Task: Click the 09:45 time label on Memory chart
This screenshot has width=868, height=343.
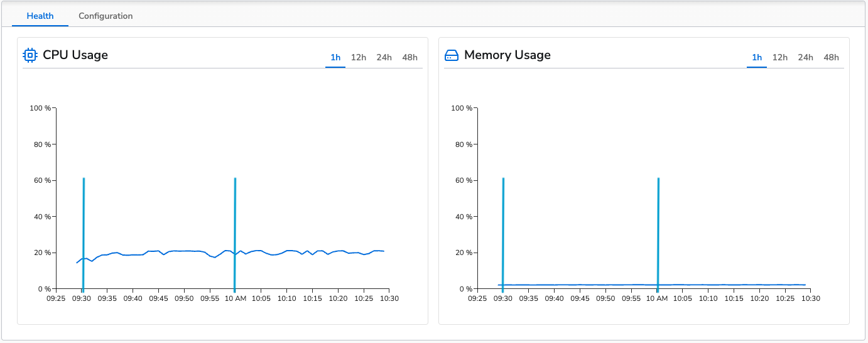Action: (580, 298)
